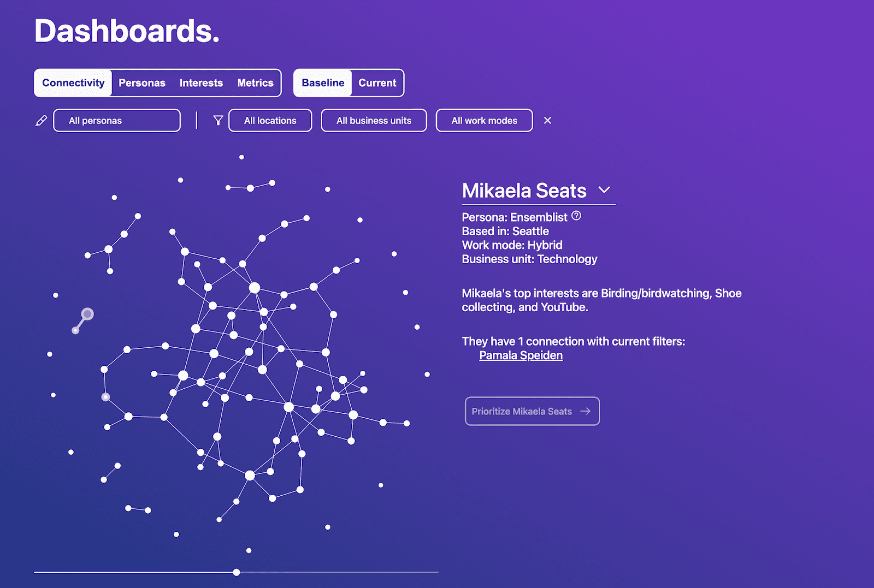Click the Prioritize Mikaela Seats button
Screen dimensions: 874x588
tap(532, 411)
